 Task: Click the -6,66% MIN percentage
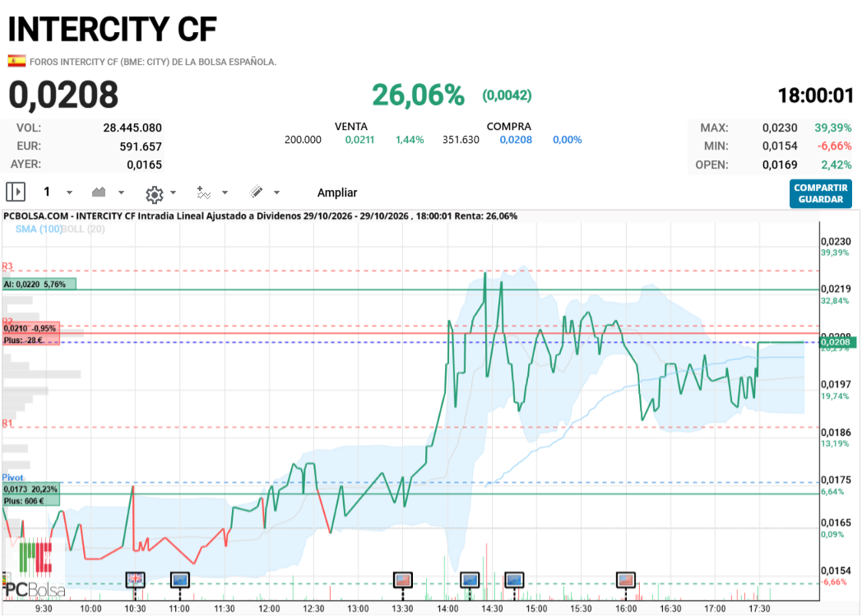(834, 146)
